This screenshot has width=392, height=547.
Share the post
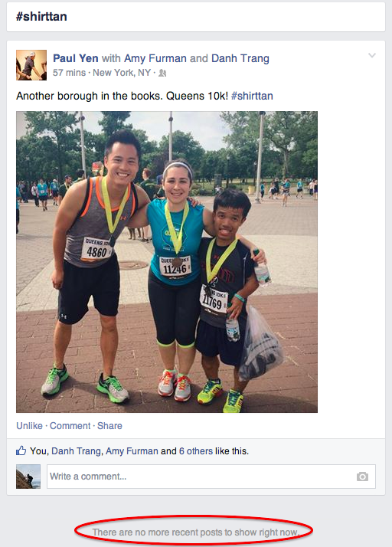tap(109, 426)
